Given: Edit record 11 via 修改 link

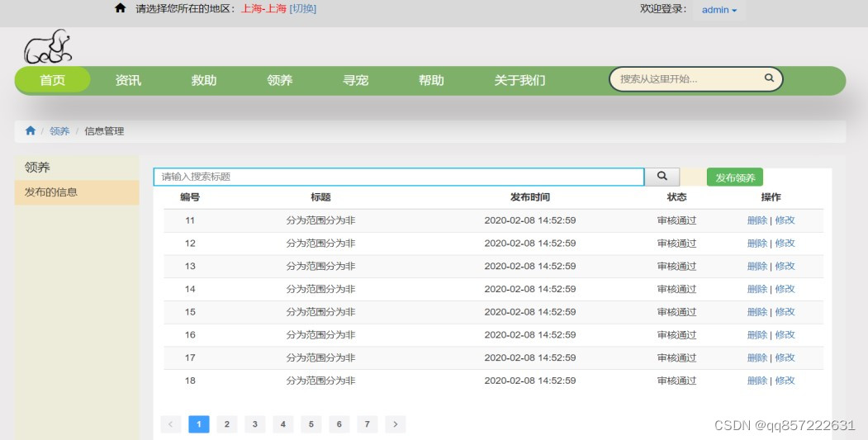Looking at the screenshot, I should pos(785,220).
